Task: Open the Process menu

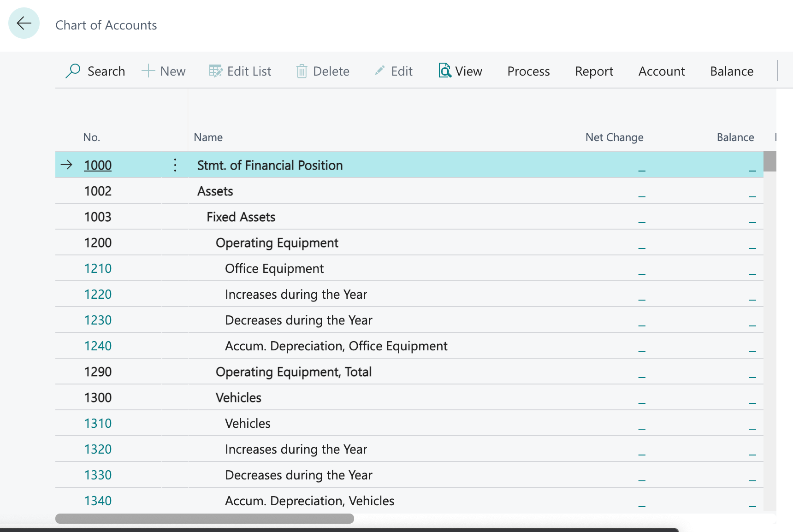Action: [528, 71]
